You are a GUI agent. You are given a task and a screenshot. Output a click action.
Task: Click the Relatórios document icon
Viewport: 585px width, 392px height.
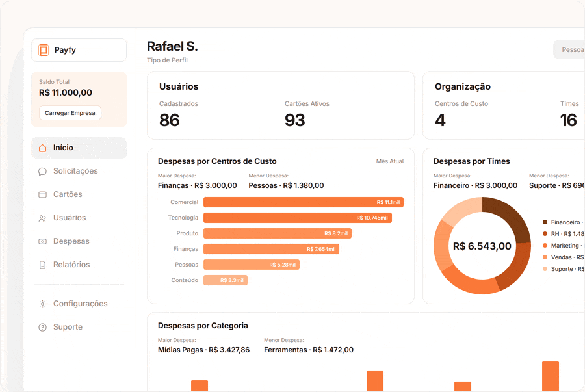click(x=42, y=265)
